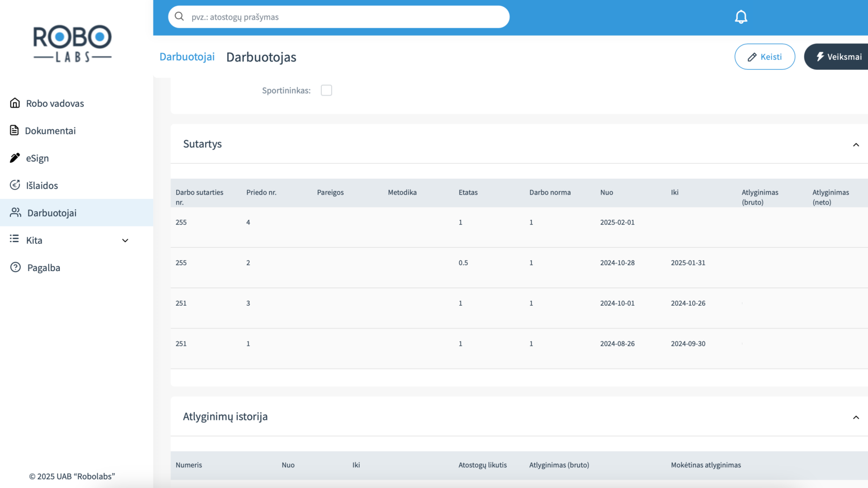Viewport: 868px width, 488px height.
Task: Click 'Iki' header in Sutartys table
Action: tap(675, 193)
